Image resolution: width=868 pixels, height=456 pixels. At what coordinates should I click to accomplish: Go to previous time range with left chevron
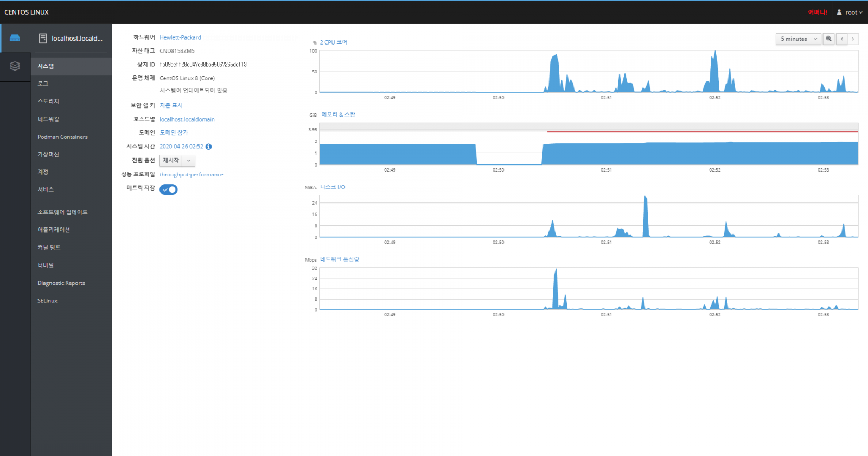pos(841,39)
